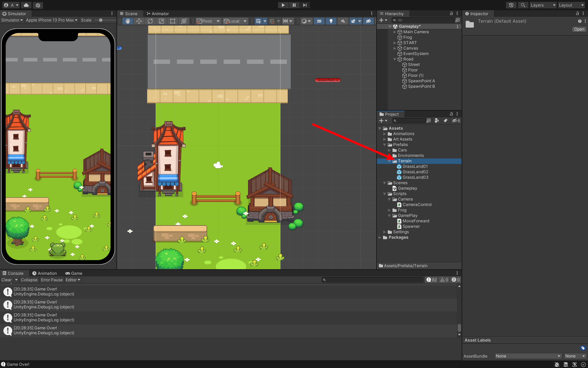
Task: Open the Layout dropdown
Action: pyautogui.click(x=571, y=5)
